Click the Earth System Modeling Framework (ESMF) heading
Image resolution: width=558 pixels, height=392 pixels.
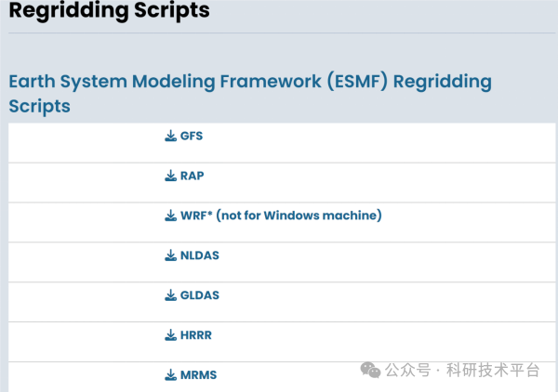tap(250, 94)
